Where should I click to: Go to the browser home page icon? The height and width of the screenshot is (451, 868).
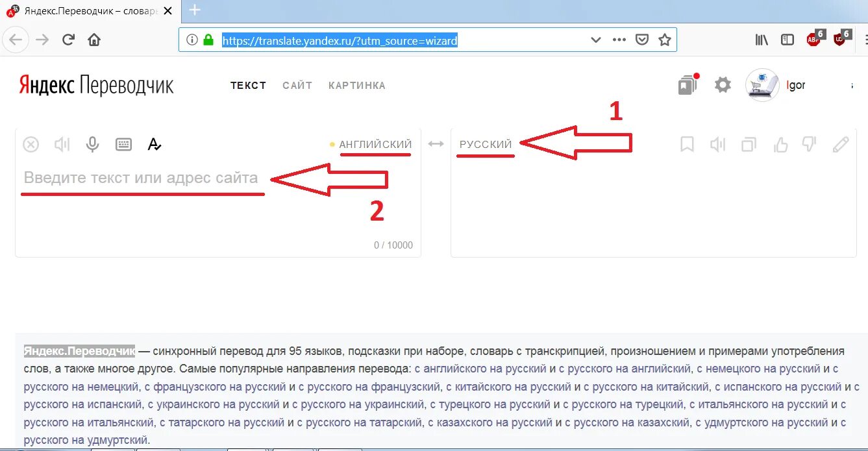(94, 40)
